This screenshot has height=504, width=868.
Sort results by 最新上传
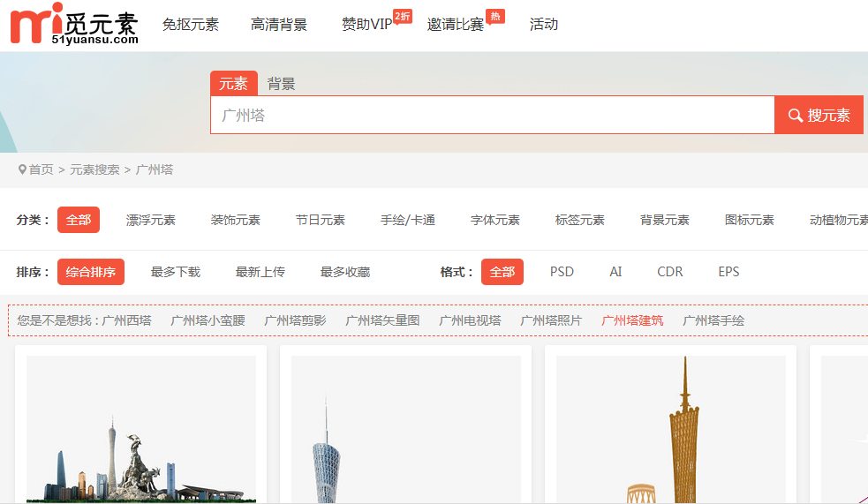pyautogui.click(x=260, y=272)
